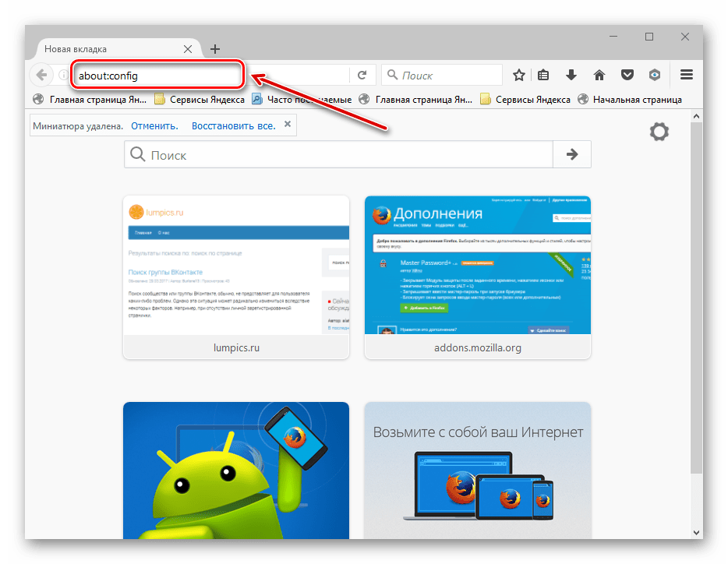Open Начальная страница bookmark
This screenshot has height=564, width=728.
point(630,100)
